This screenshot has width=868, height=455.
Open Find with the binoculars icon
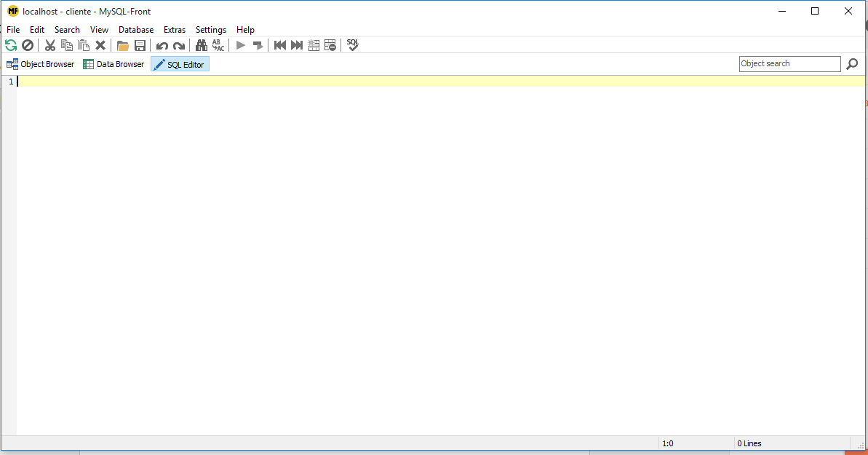coord(202,45)
